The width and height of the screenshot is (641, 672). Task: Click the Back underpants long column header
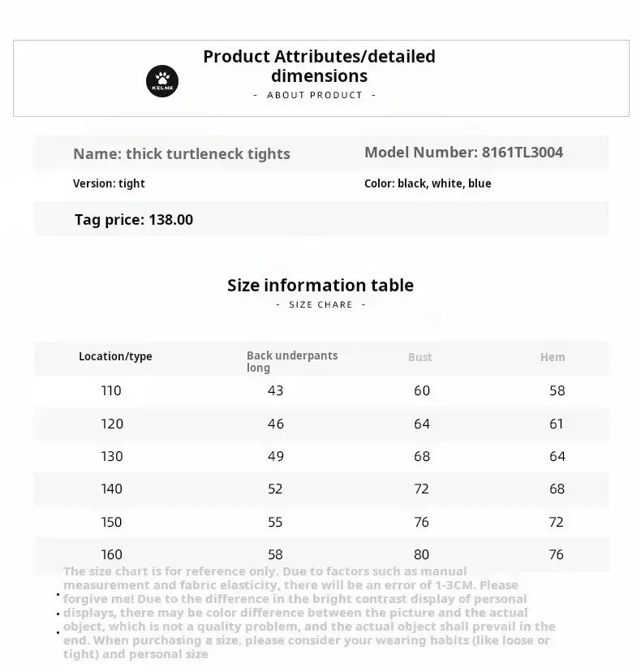(x=292, y=361)
